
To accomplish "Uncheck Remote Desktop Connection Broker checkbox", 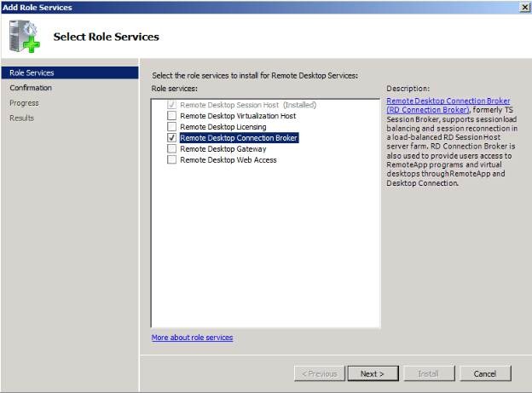I will click(x=172, y=137).
